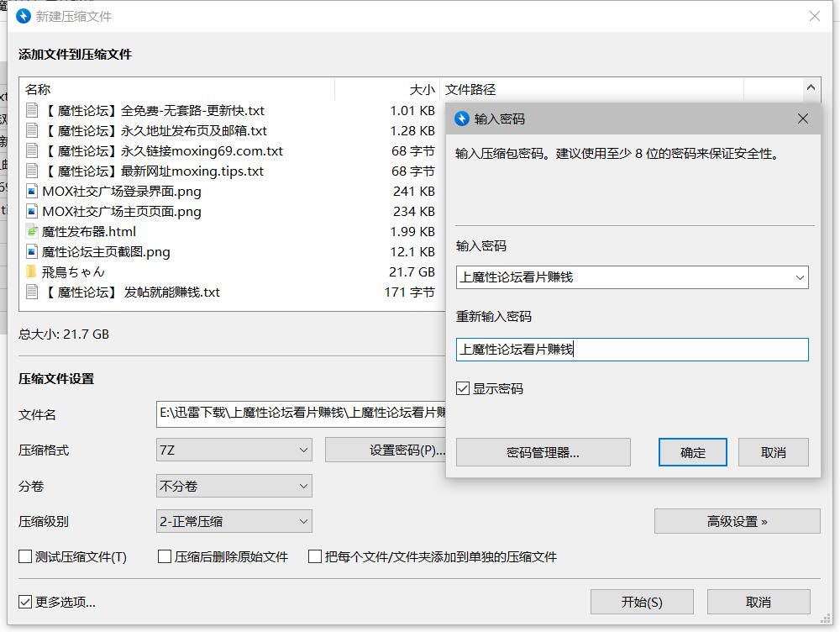Expand 高级设置 » options
This screenshot has height=632, width=840.
(x=738, y=521)
